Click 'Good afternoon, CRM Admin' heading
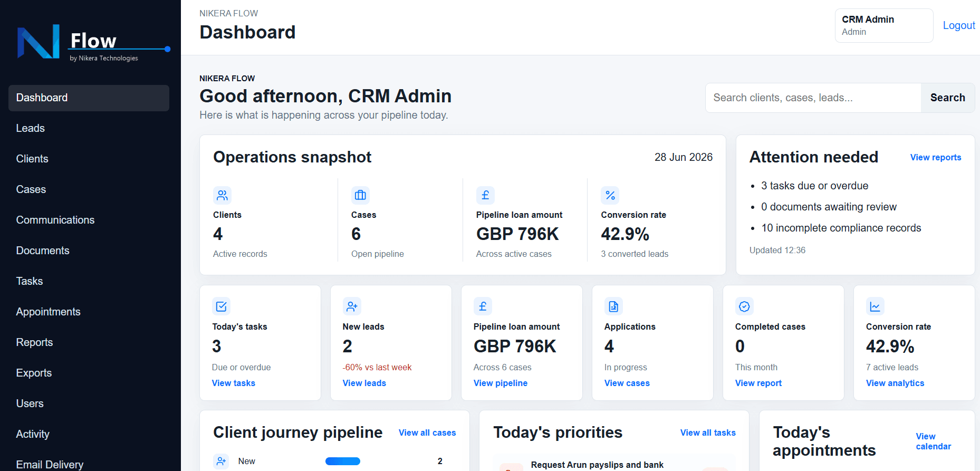The height and width of the screenshot is (471, 980). coord(325,96)
